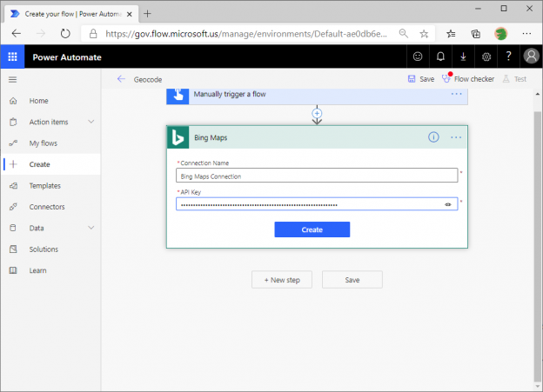
Task: Open the notifications bell icon
Action: (440, 57)
